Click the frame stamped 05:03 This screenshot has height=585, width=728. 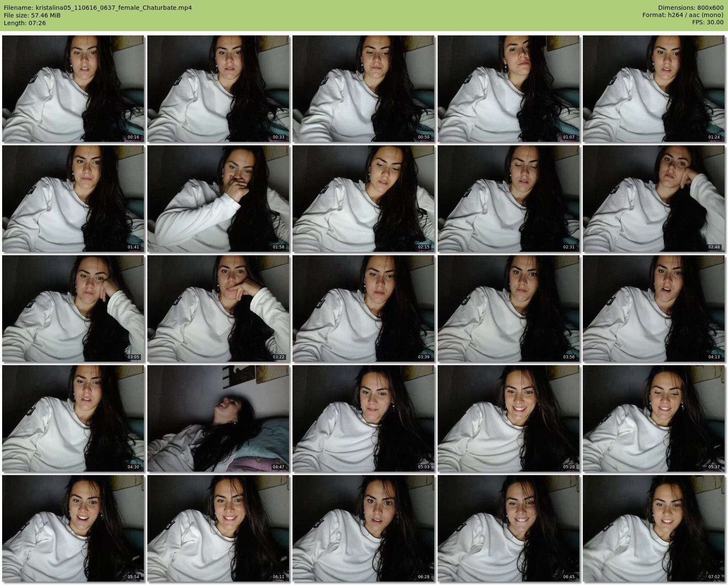click(364, 418)
